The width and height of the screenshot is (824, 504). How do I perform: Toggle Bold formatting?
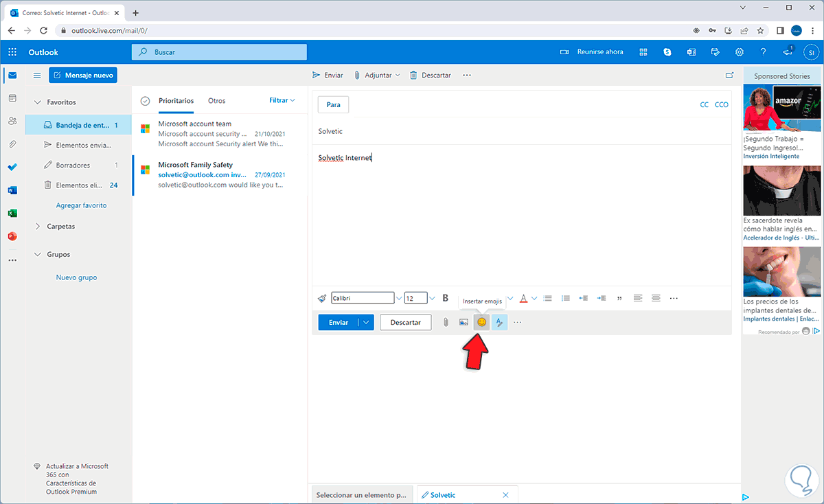(445, 298)
